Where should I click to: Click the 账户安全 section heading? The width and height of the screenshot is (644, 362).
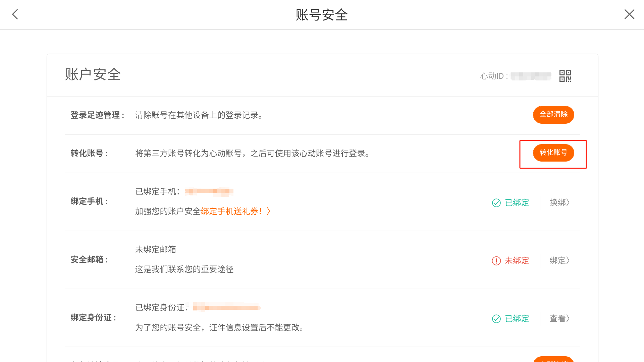pyautogui.click(x=93, y=74)
